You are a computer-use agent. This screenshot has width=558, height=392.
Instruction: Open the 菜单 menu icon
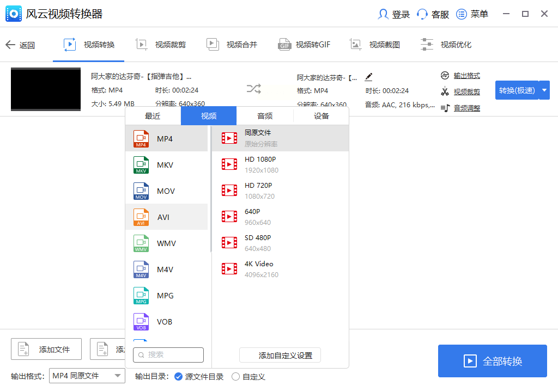click(462, 14)
